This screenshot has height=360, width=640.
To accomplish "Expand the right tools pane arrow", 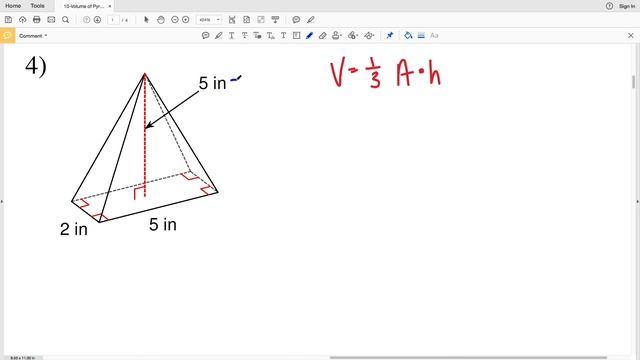I will 638,202.
